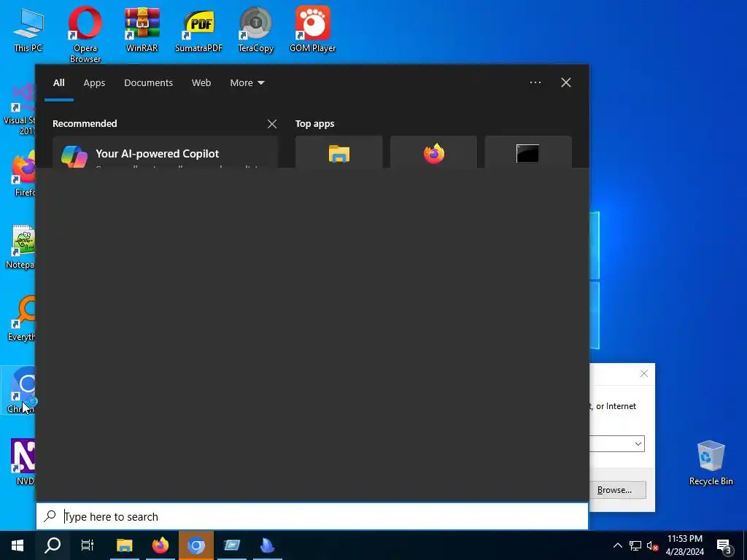Open the Run dialog combo box dropdown

coord(638,444)
